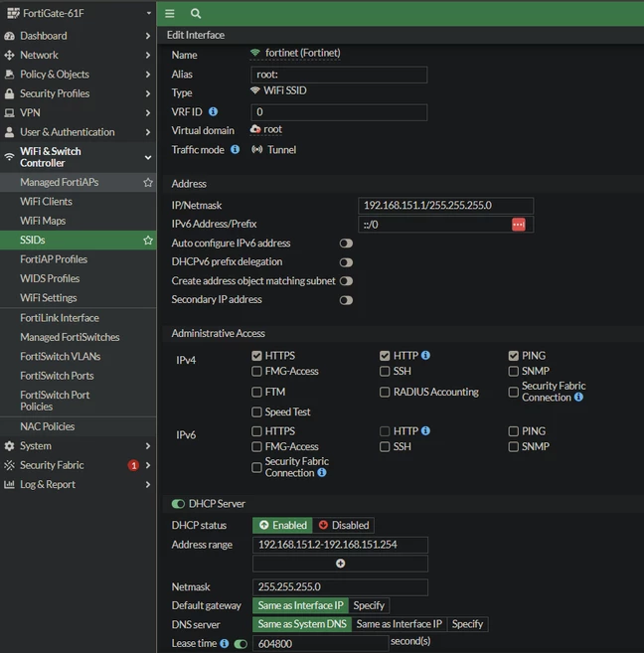The width and height of the screenshot is (644, 653).
Task: Favorite the Managed FortiAPs star icon
Action: [148, 183]
